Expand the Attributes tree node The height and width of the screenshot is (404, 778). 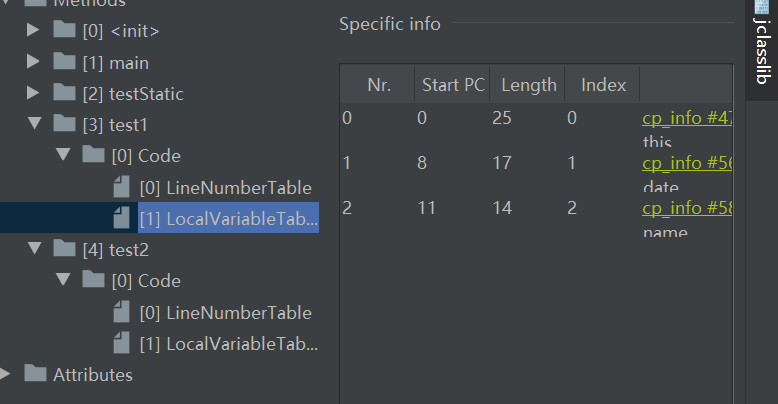tap(6, 374)
